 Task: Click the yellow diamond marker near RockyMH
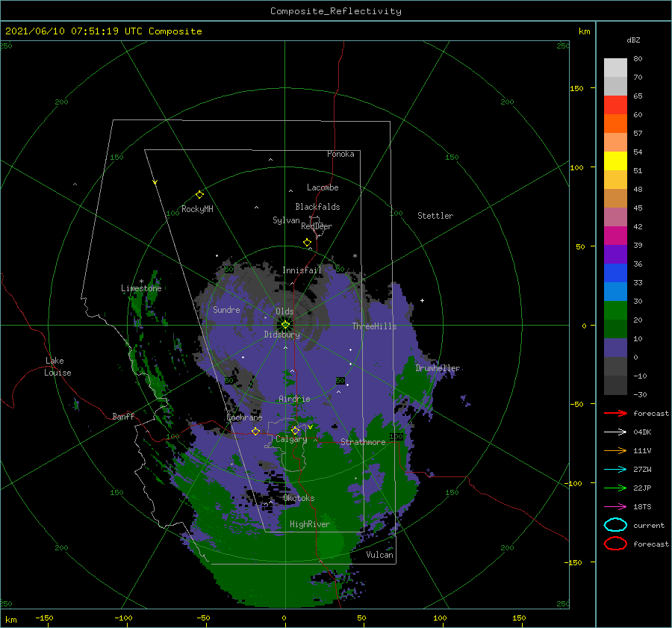tap(199, 195)
